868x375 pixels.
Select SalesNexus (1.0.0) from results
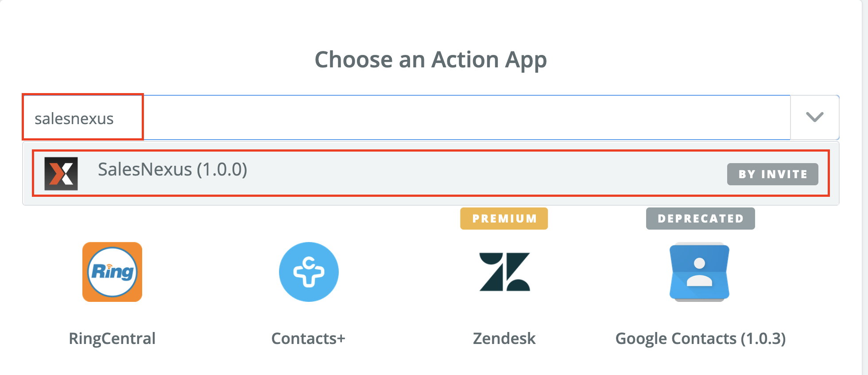(430, 173)
